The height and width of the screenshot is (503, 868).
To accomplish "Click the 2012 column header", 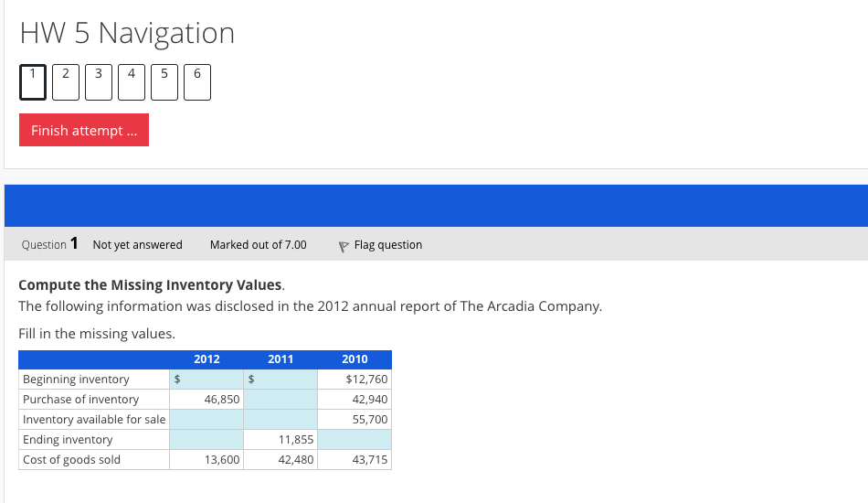I will click(206, 359).
